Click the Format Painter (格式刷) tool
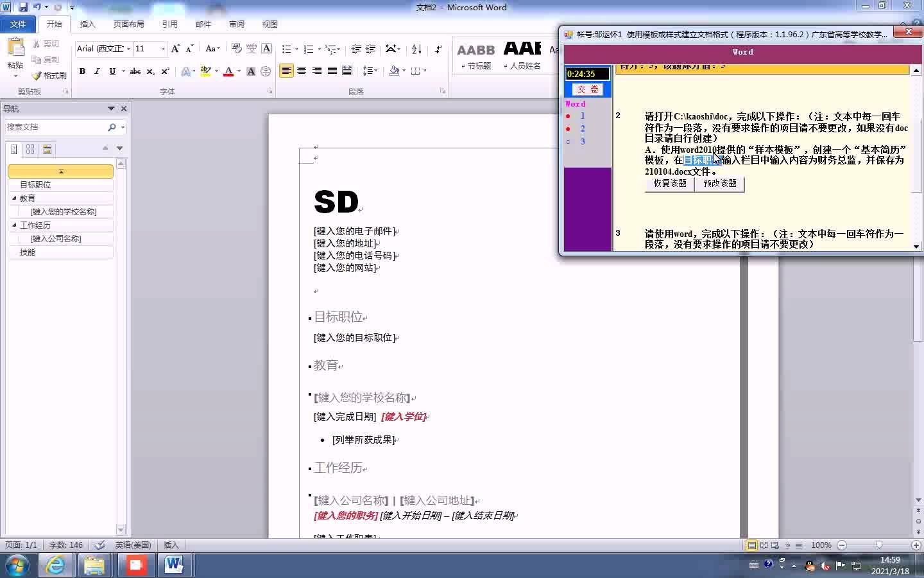The image size is (924, 578). pos(49,75)
